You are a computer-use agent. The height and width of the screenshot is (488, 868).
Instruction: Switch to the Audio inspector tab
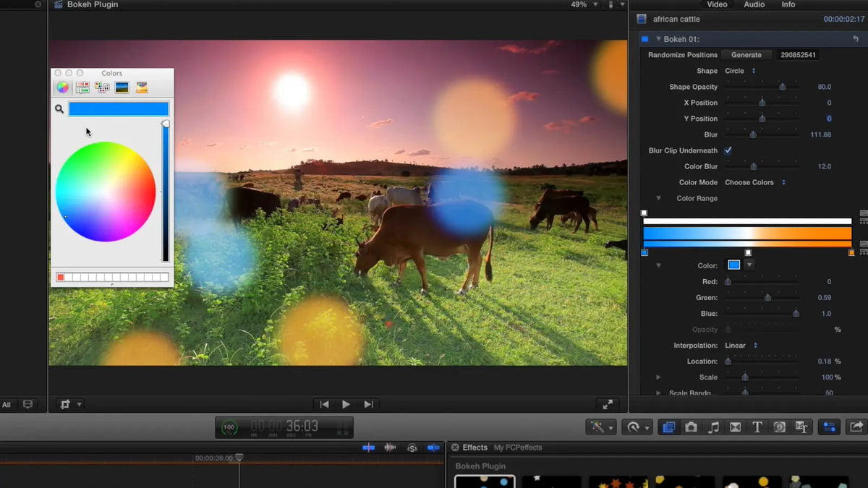(x=754, y=4)
